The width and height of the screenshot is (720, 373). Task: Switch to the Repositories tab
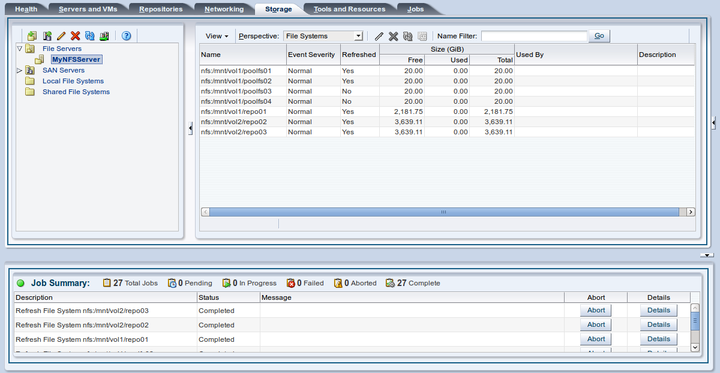161,9
